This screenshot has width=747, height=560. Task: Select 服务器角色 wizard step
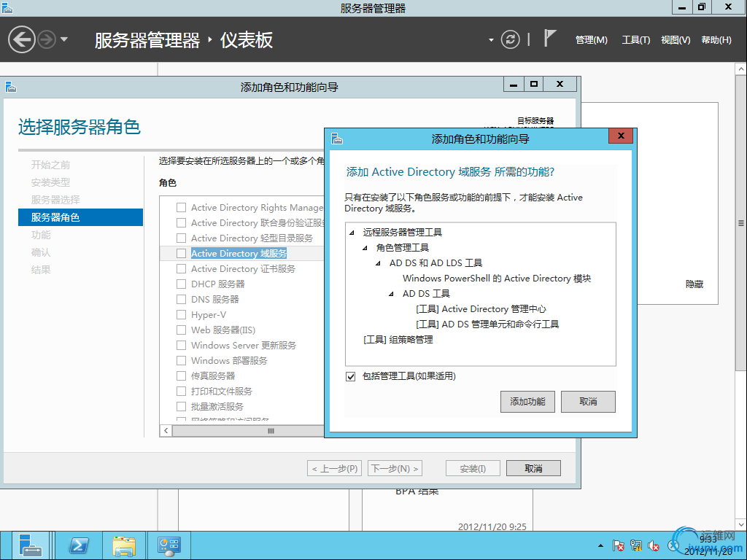tap(80, 217)
